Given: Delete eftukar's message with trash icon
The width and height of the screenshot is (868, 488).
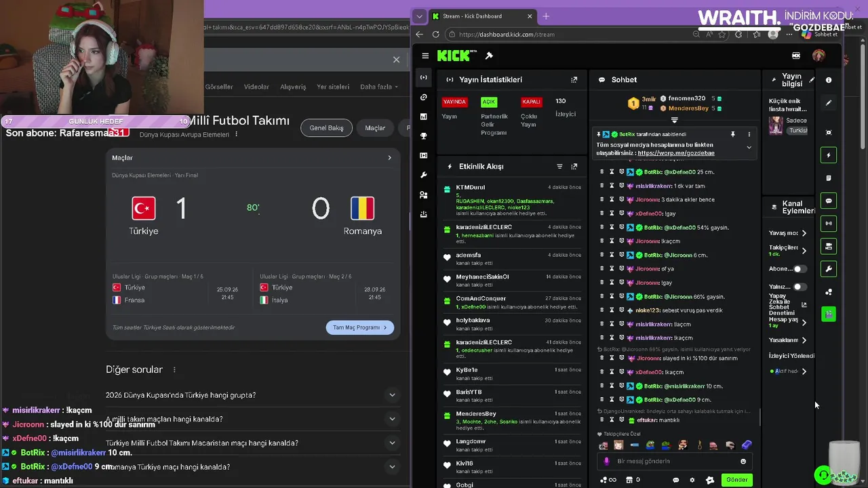Looking at the screenshot, I should point(601,420).
